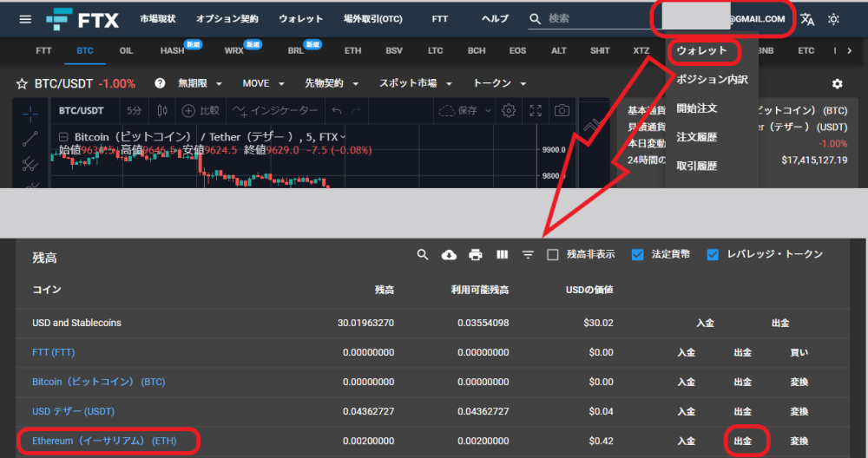Select 取引履歴 in account menu
This screenshot has width=868, height=458.
[696, 166]
